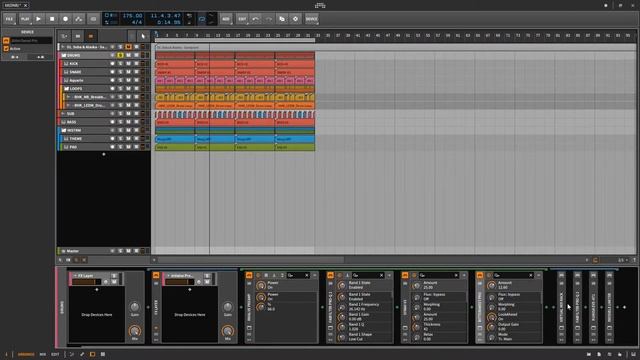Collapse the LOOPS group folder

coord(67,89)
